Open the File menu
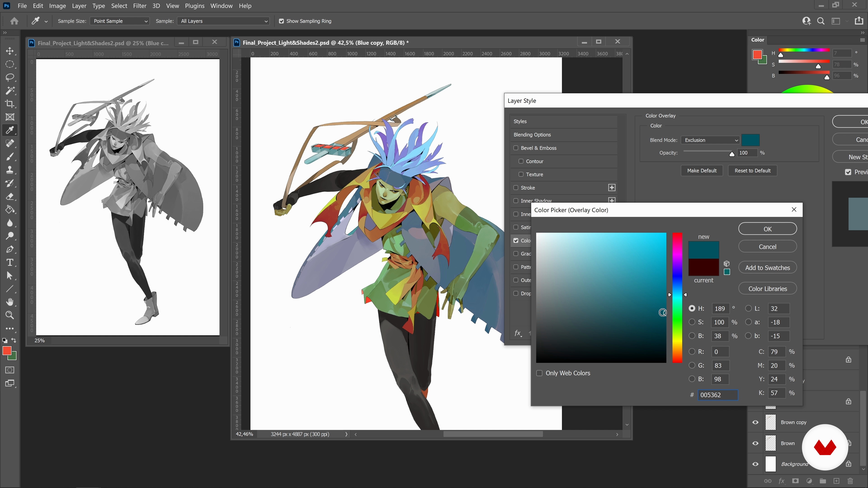868x488 pixels. [22, 6]
